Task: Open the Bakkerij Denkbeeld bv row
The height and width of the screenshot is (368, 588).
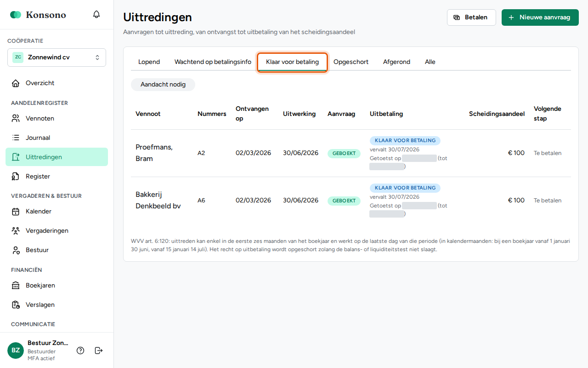Action: pyautogui.click(x=351, y=201)
